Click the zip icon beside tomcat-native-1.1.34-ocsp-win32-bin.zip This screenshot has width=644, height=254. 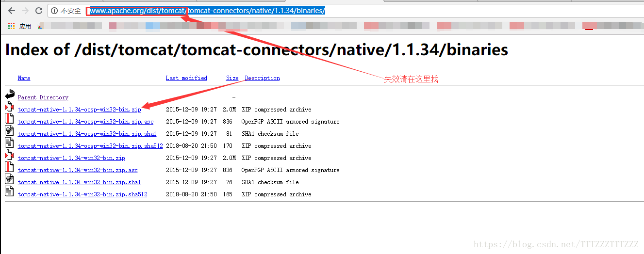[9, 107]
